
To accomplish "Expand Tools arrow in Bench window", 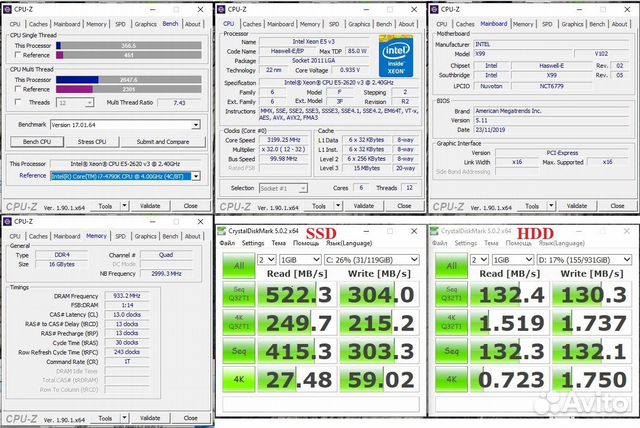I will click(125, 206).
